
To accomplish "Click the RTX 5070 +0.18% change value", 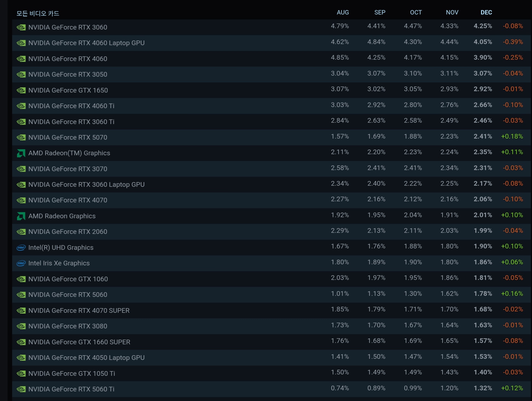I will click(512, 136).
